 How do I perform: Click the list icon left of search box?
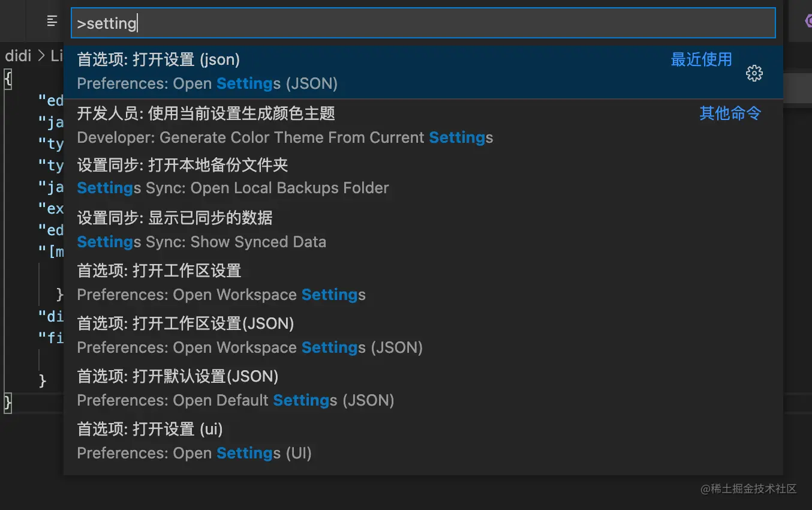52,22
